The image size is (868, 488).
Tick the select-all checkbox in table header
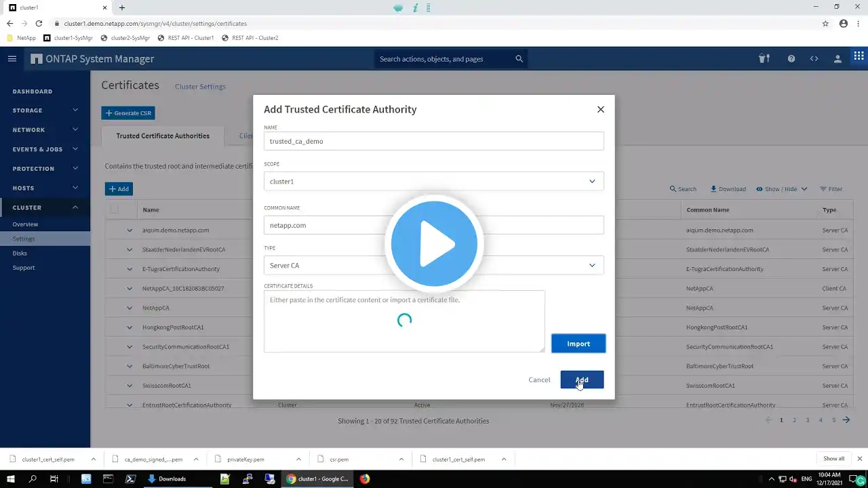coord(114,209)
